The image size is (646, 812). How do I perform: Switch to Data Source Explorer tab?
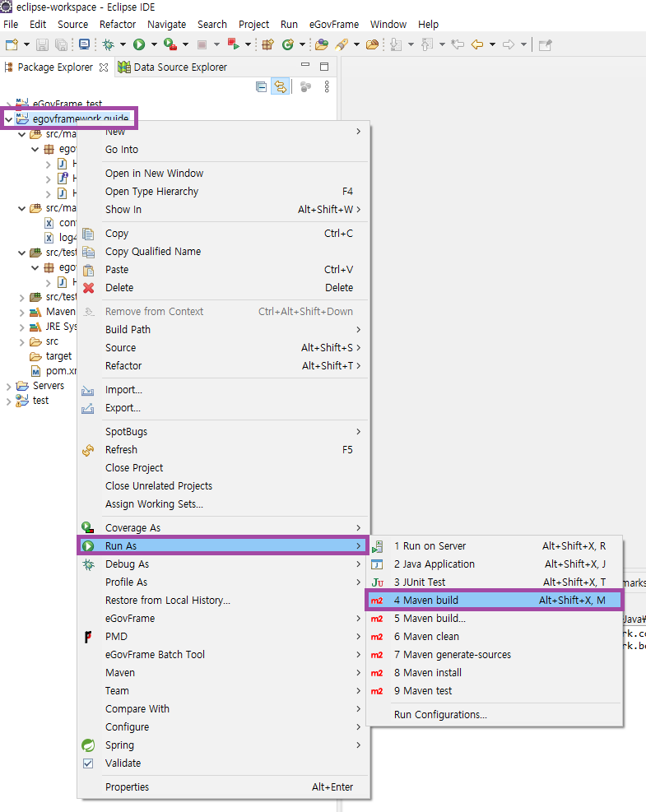point(174,67)
